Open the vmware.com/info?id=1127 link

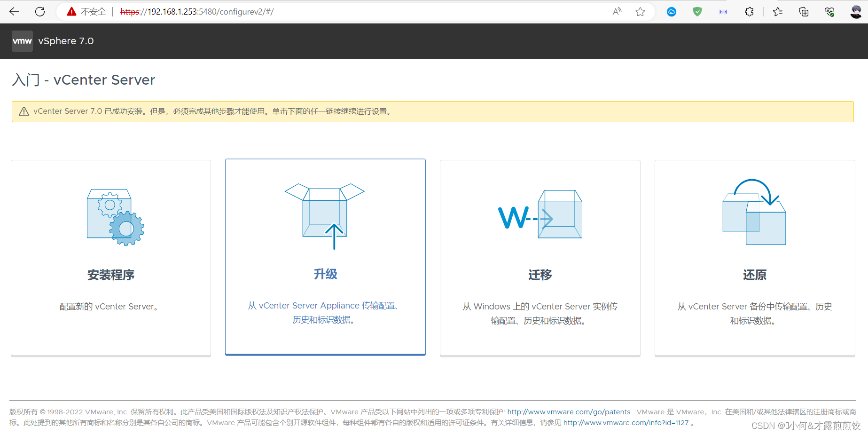626,423
